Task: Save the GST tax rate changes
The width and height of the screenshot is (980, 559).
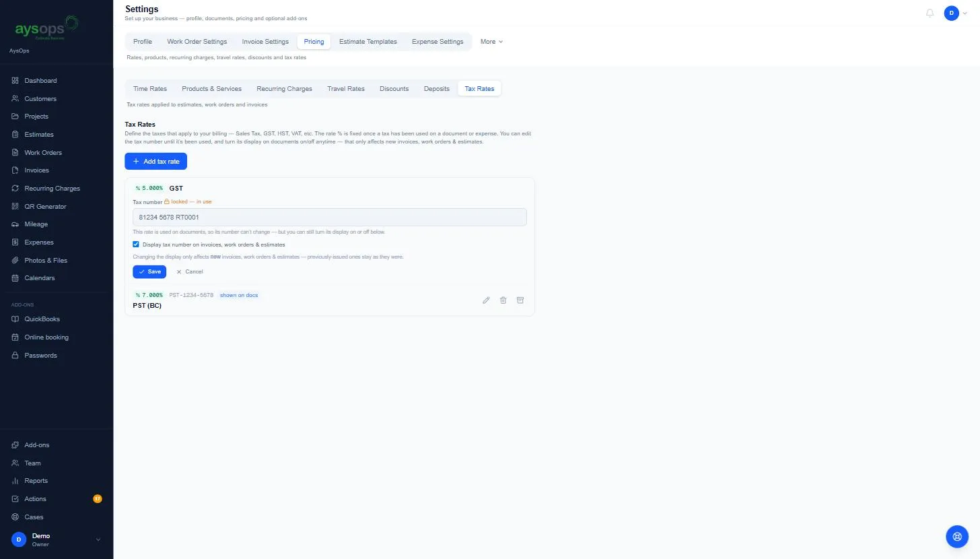Action: pyautogui.click(x=149, y=271)
